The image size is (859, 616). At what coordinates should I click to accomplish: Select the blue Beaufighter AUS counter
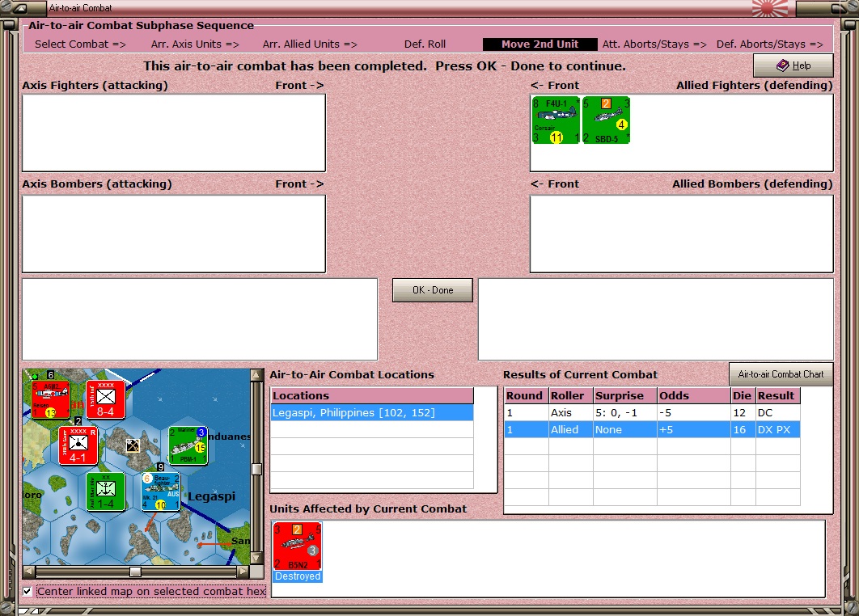[x=160, y=492]
